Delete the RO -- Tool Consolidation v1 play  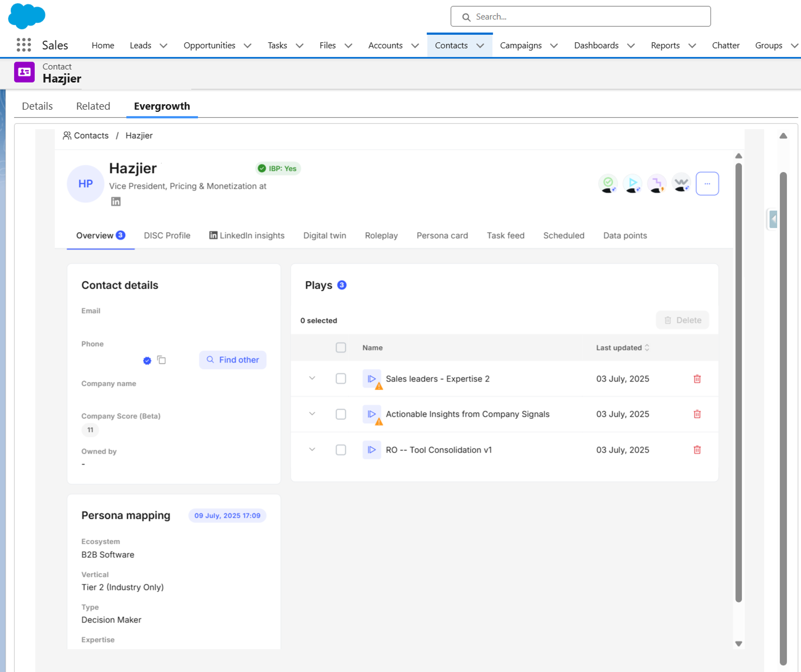point(697,450)
